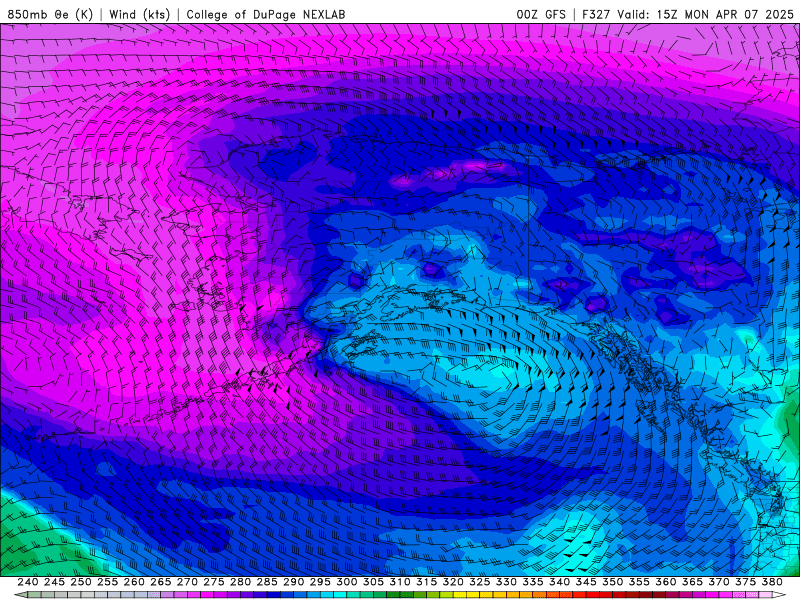The image size is (800, 600).
Task: Click the 335 value on the color scale
Action: 533,582
